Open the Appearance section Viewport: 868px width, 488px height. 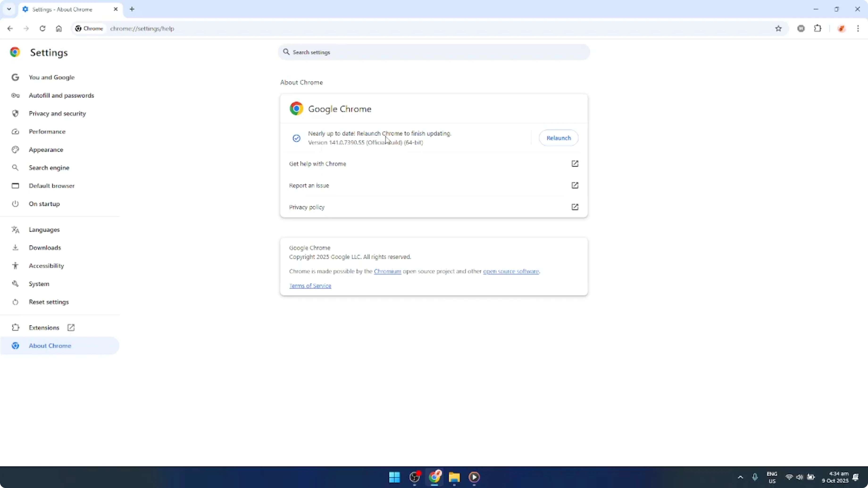tap(46, 149)
